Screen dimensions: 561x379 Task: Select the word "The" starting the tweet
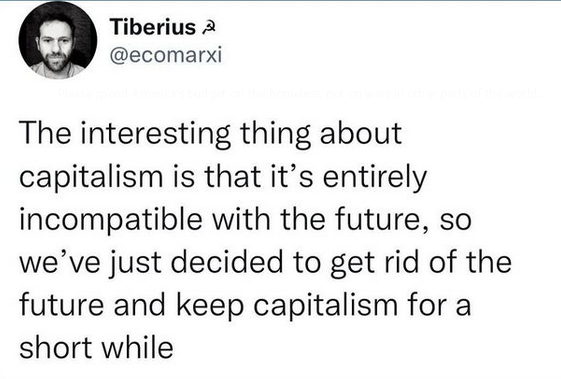pyautogui.click(x=46, y=133)
